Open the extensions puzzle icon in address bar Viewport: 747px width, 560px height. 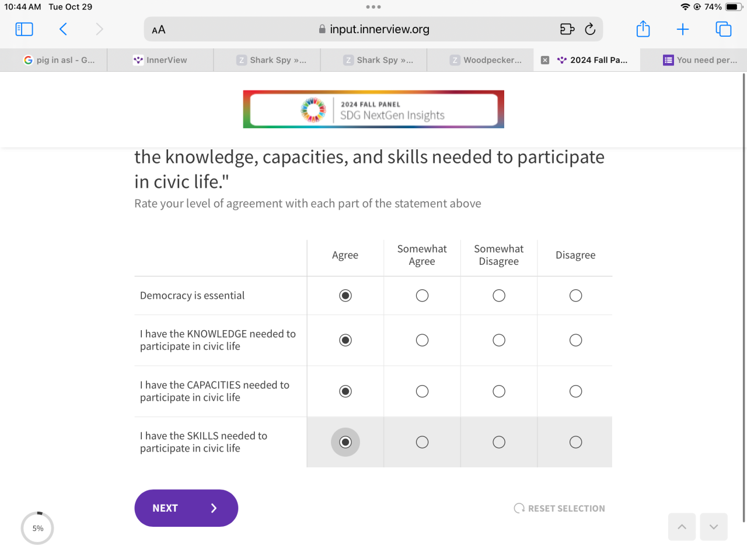pyautogui.click(x=567, y=29)
